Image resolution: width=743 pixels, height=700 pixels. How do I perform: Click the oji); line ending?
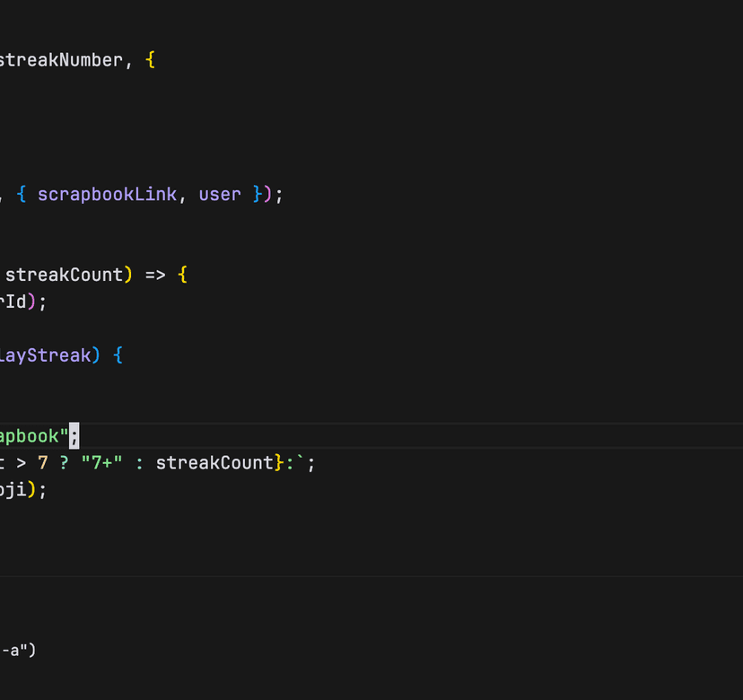coord(22,490)
